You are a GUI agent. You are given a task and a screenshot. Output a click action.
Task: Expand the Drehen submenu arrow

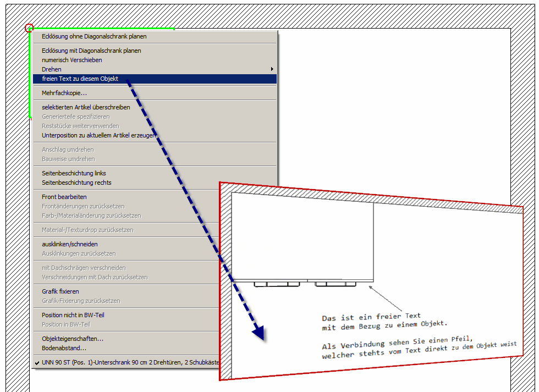[272, 69]
